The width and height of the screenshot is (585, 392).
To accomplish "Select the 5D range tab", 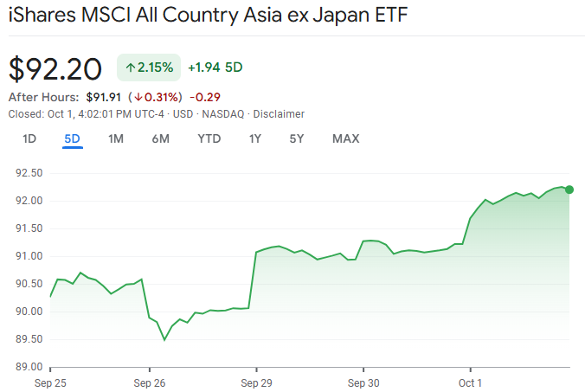I will point(72,138).
